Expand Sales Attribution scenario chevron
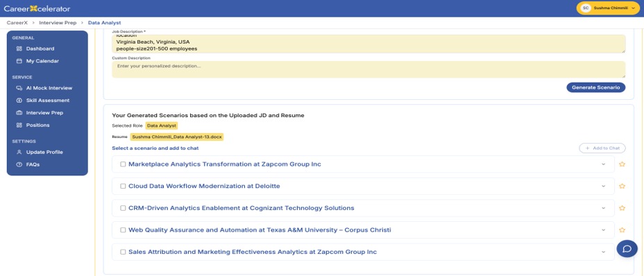The width and height of the screenshot is (644, 276). tap(603, 252)
